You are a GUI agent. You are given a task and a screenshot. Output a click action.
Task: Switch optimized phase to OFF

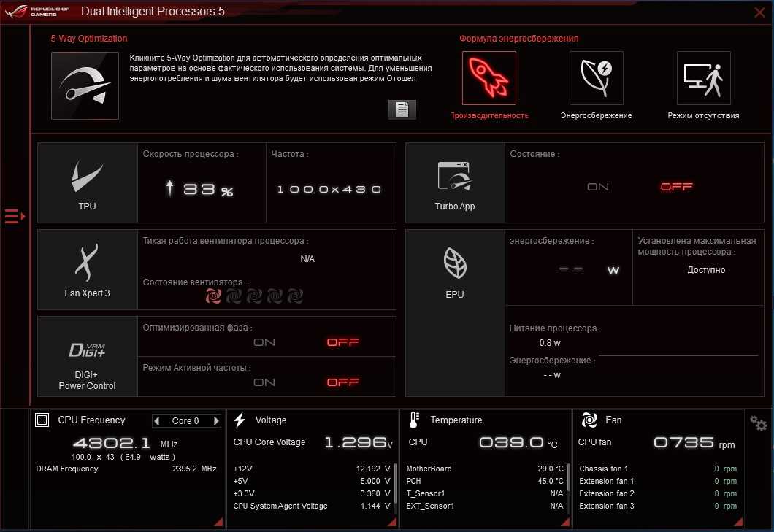click(x=342, y=342)
